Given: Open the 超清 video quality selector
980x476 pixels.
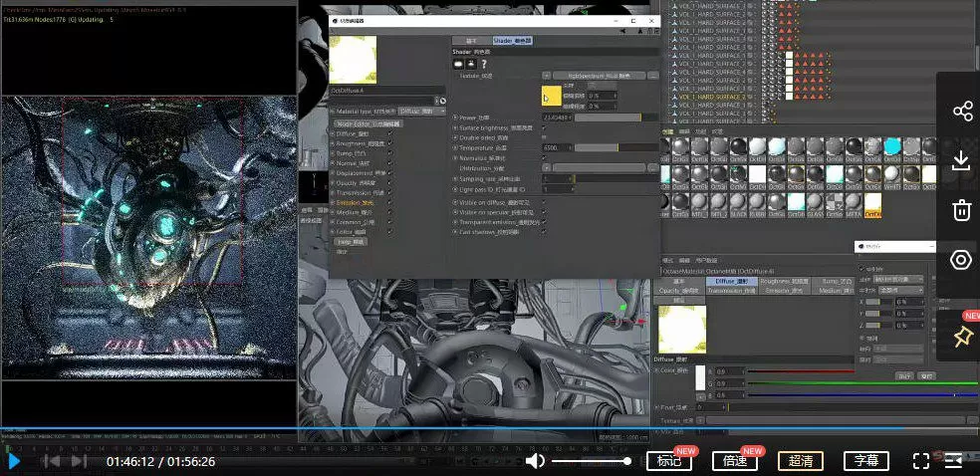Looking at the screenshot, I should (801, 460).
